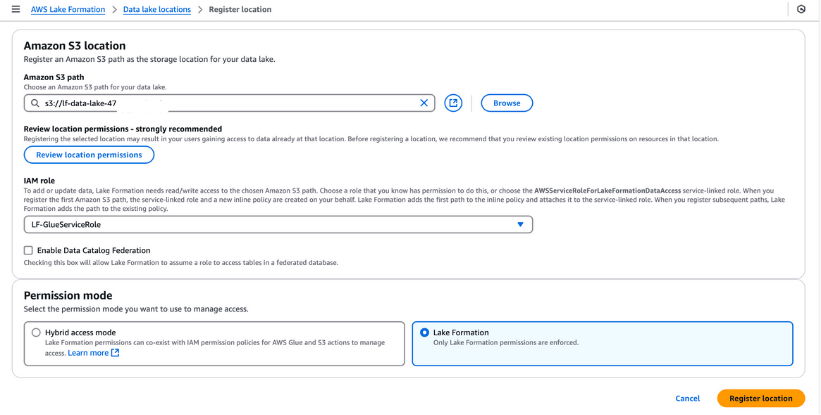Viewport: 821px width, 415px height.
Task: Click the 'Only Lake Formation permissions are enforced' text
Action: coord(506,343)
